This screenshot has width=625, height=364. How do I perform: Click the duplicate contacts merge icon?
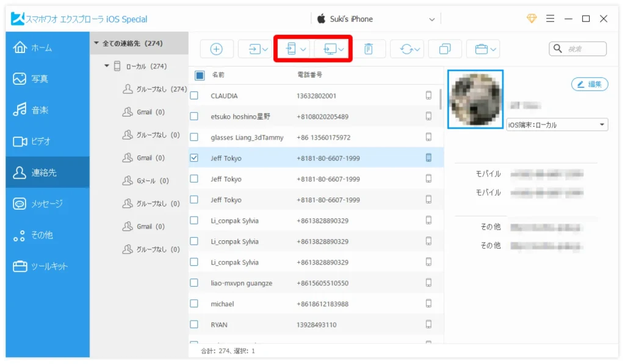[444, 49]
